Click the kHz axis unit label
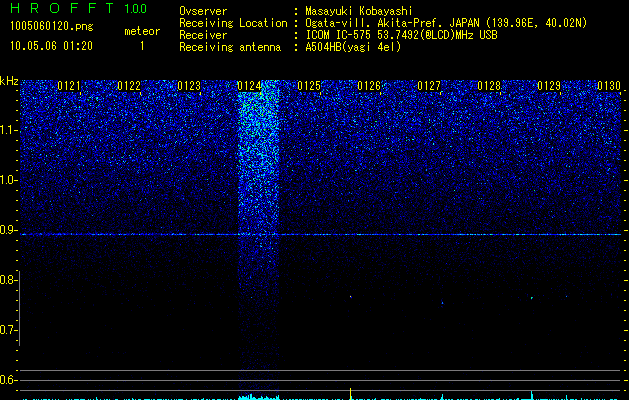The image size is (629, 400). [x=9, y=81]
